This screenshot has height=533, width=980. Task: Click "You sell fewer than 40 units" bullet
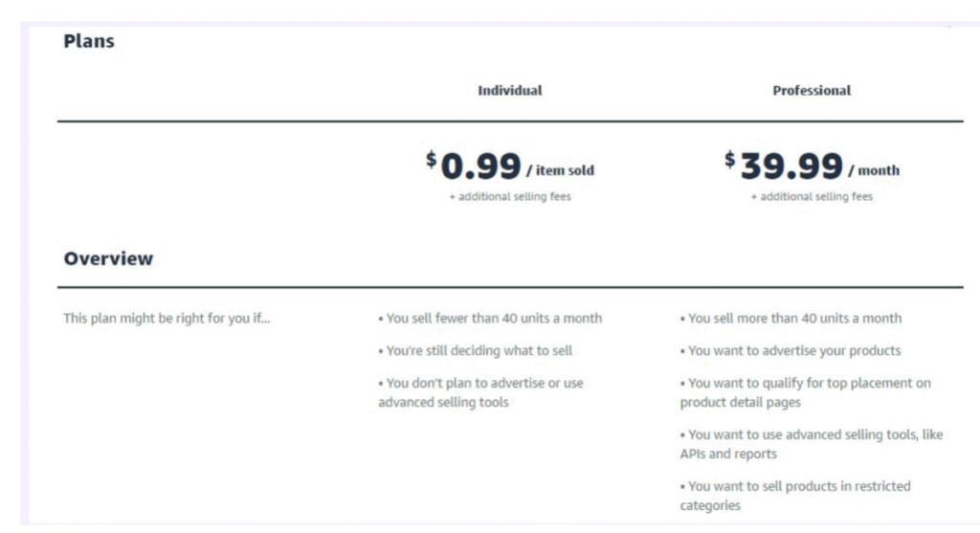click(x=491, y=319)
